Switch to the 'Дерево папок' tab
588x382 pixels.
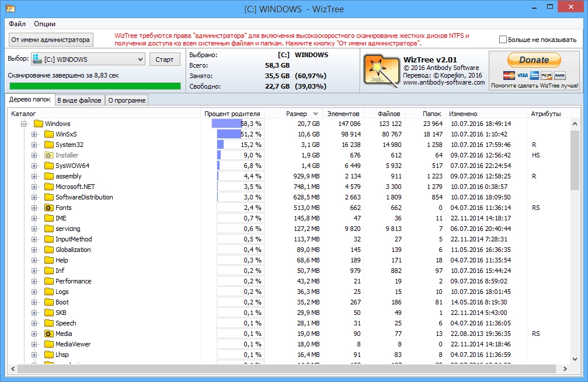click(x=30, y=99)
